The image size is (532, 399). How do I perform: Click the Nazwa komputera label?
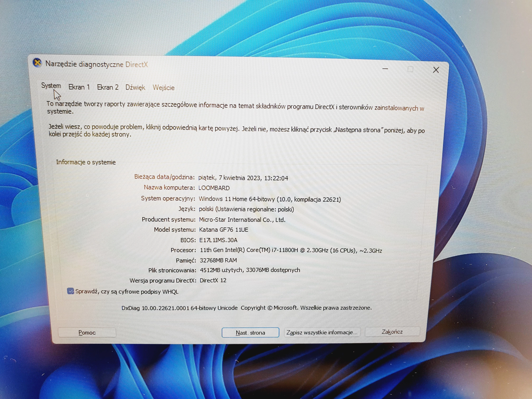point(169,187)
